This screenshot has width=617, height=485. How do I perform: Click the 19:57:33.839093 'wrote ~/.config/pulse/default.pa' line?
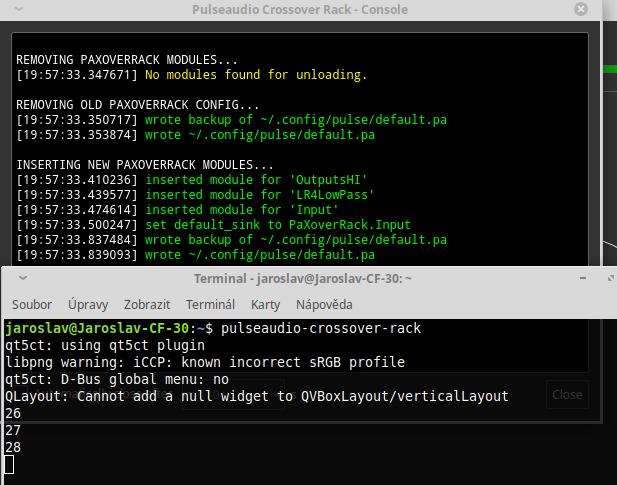click(196, 254)
